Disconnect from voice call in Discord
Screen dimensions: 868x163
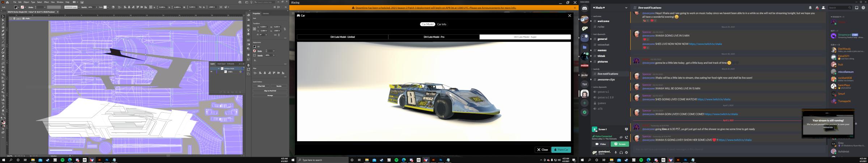click(x=626, y=138)
